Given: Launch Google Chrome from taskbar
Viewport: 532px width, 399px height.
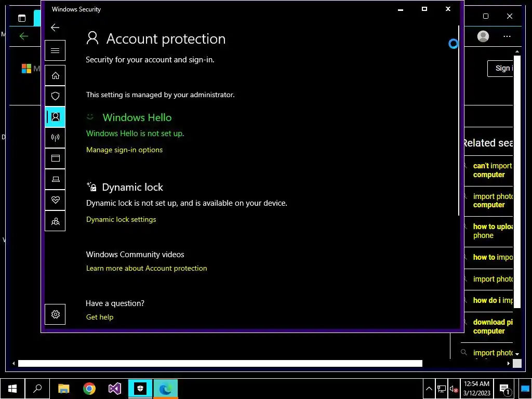Looking at the screenshot, I should 89,389.
